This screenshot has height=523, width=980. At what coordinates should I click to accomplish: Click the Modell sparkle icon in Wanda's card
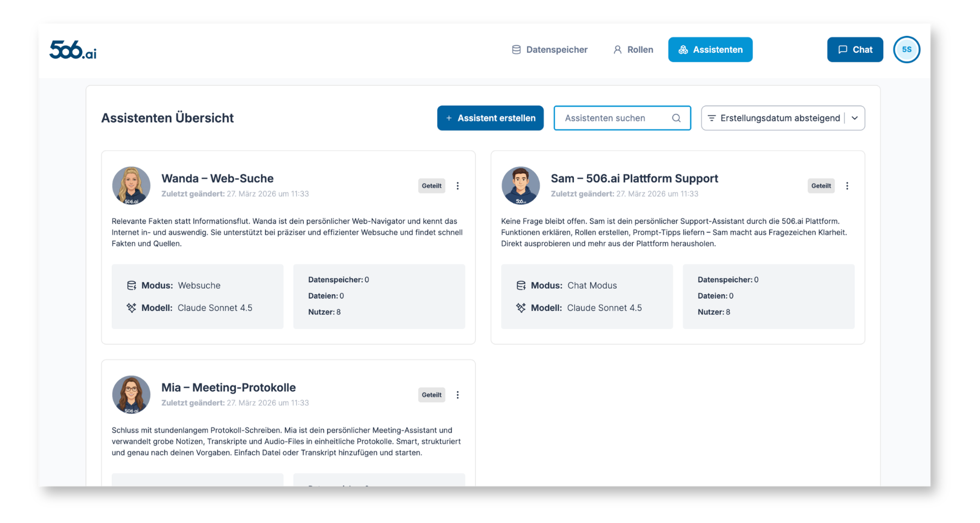pos(131,308)
